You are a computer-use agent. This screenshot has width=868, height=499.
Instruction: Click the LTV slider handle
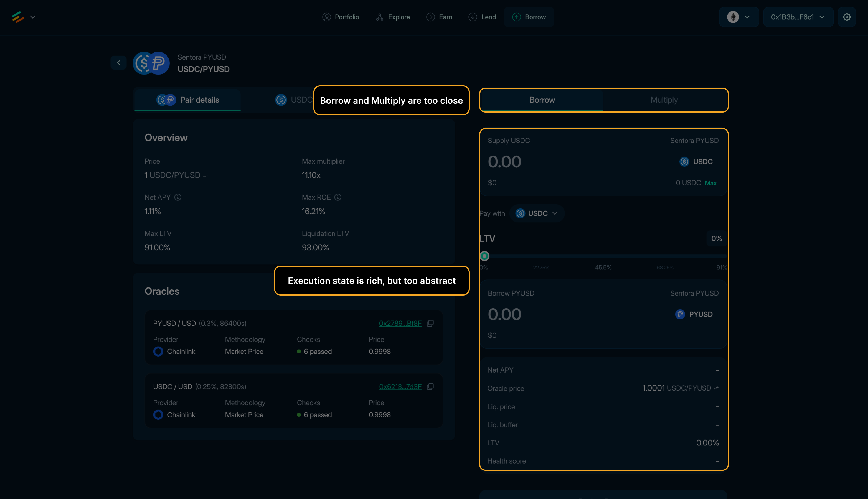[x=484, y=256]
